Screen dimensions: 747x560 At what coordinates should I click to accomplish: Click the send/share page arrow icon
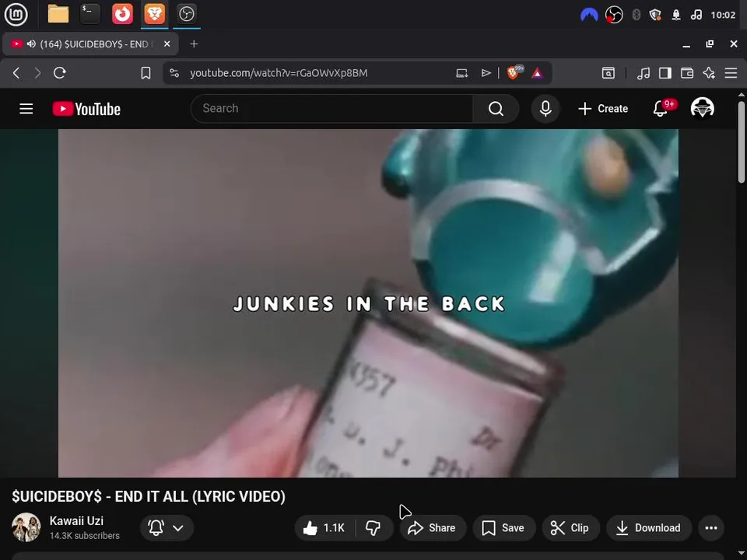(x=486, y=73)
